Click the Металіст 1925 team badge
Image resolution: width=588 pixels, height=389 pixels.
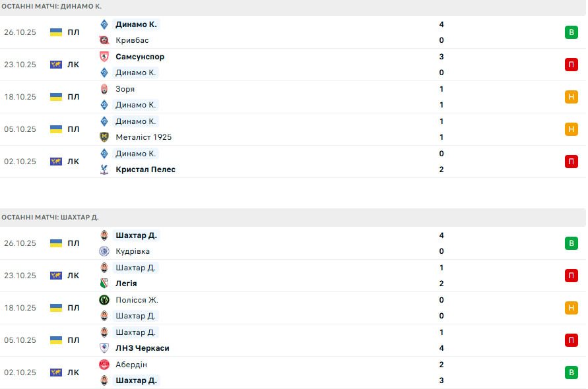(x=104, y=137)
